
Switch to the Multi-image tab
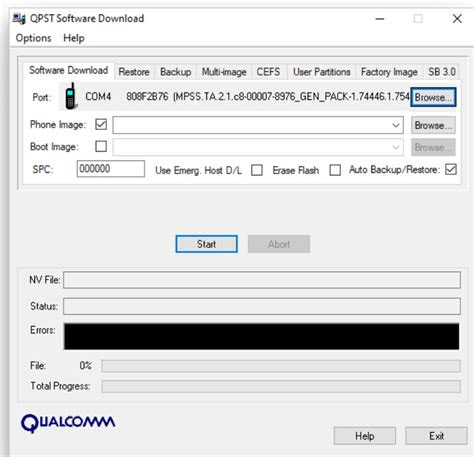[224, 72]
